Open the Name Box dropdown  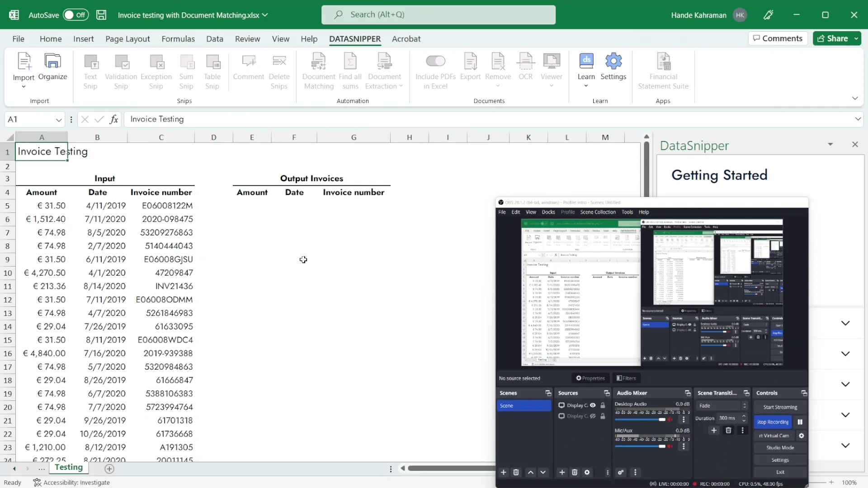point(58,120)
